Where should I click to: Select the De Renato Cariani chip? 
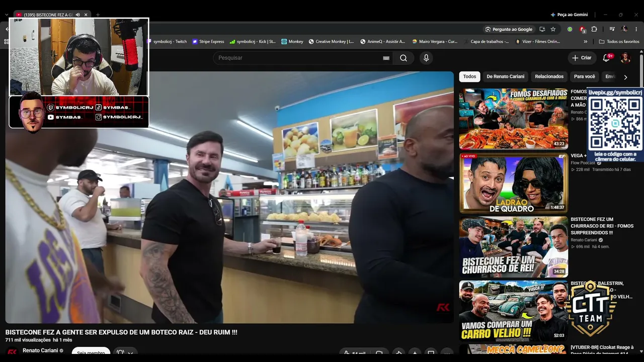[505, 76]
